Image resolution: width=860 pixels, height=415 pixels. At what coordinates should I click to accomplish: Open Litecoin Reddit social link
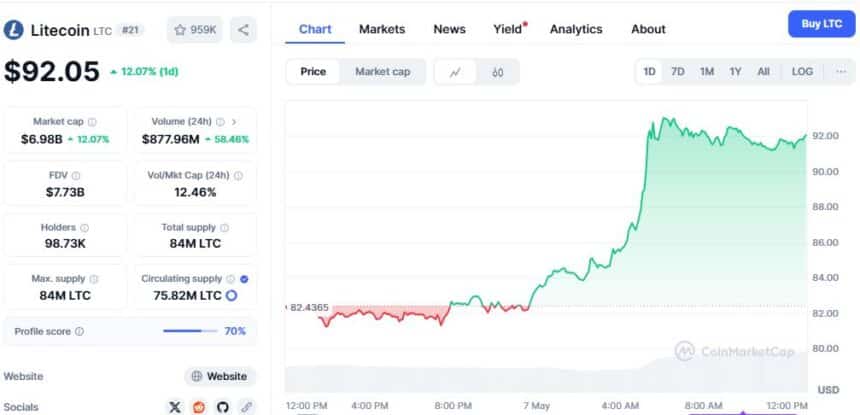coord(199,407)
